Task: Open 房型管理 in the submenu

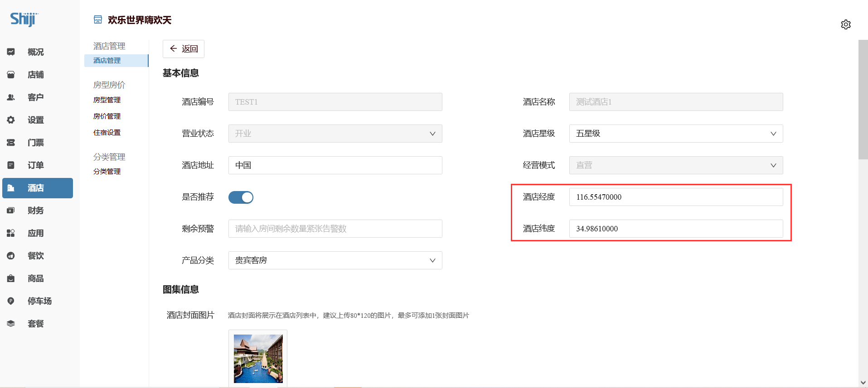Action: (x=107, y=100)
